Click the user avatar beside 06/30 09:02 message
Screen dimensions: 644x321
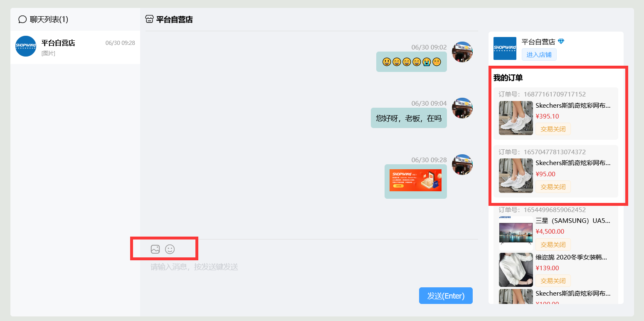tap(462, 52)
